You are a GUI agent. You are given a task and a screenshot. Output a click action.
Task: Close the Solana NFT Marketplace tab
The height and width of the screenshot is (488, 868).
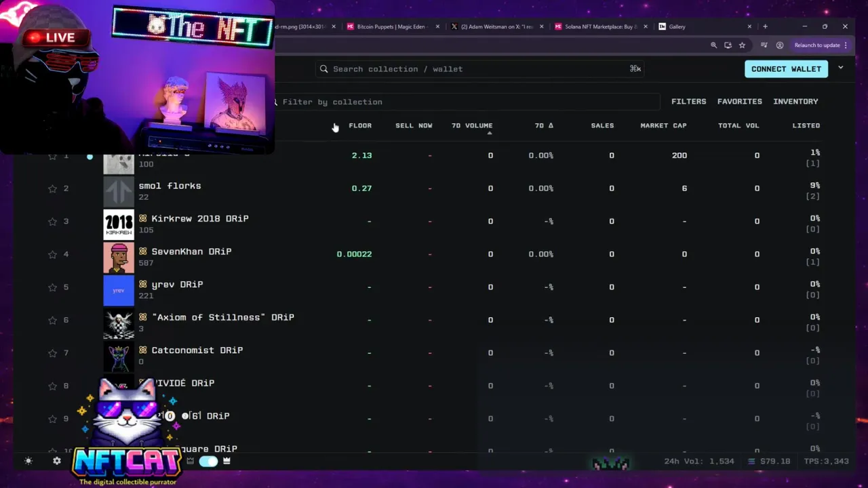(x=645, y=26)
